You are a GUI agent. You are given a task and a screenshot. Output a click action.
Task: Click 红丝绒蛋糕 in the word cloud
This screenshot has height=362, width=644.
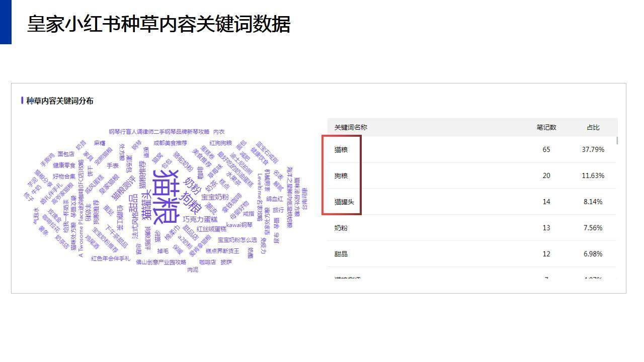point(211,229)
